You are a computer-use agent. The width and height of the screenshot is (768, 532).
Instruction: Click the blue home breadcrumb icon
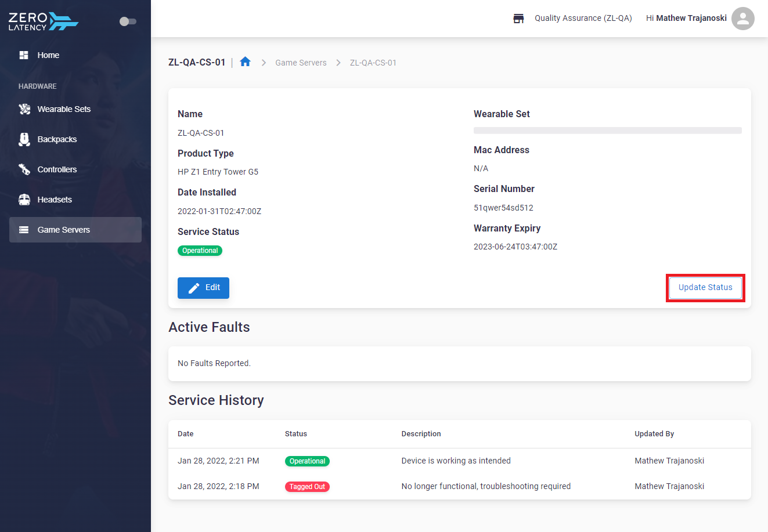tap(245, 61)
